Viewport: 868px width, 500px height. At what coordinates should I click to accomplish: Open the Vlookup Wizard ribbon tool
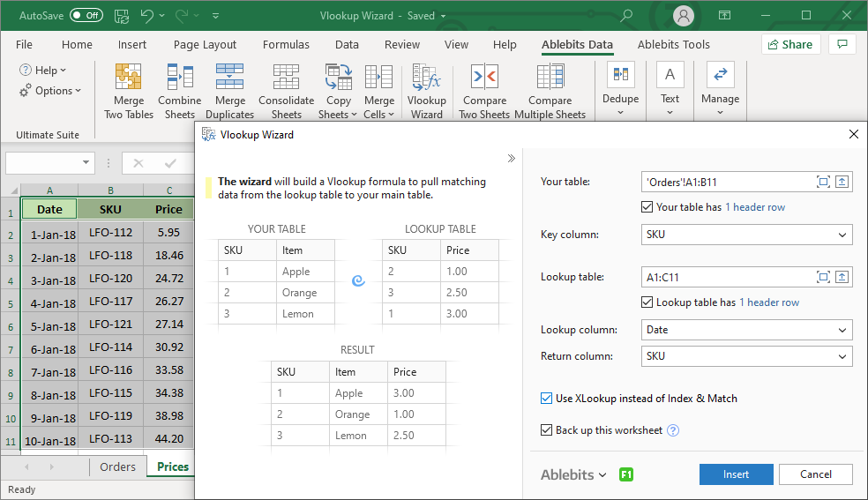coord(426,91)
